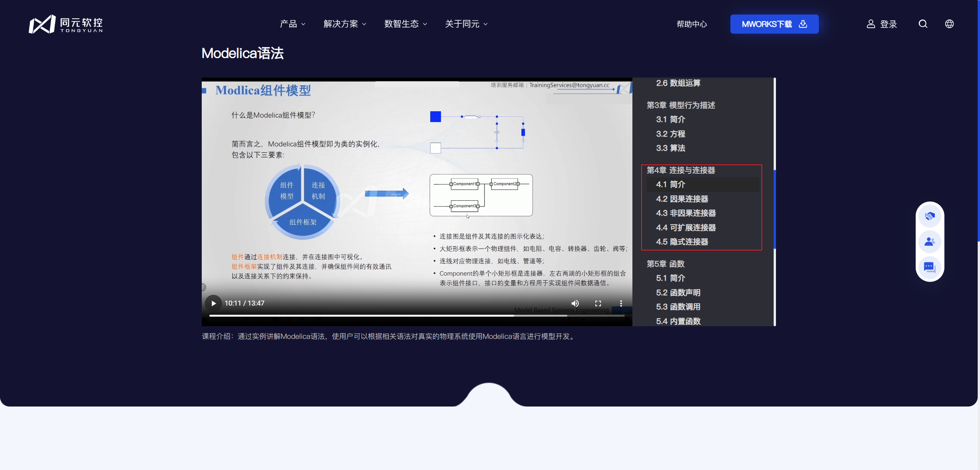Open lesson 4.2 因果连接器
The image size is (980, 470).
click(x=682, y=199)
